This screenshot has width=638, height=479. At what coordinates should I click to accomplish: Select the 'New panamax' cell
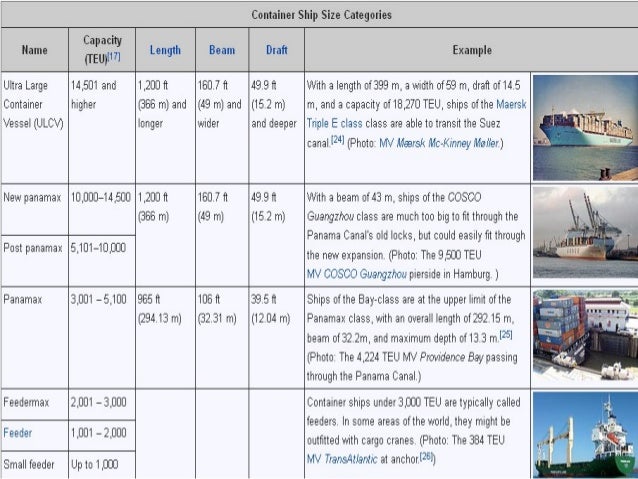click(35, 209)
